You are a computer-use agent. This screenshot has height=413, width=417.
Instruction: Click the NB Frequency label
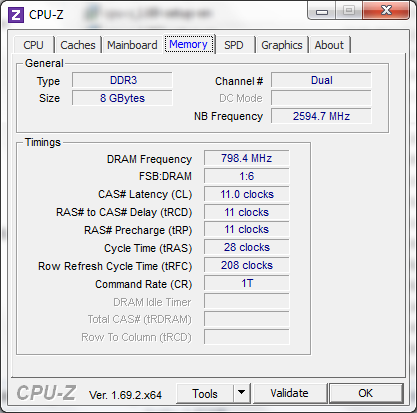(x=229, y=116)
